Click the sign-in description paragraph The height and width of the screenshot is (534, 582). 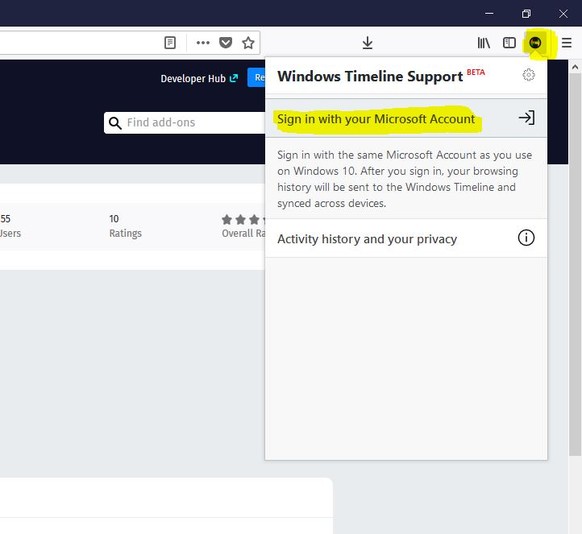pyautogui.click(x=405, y=179)
